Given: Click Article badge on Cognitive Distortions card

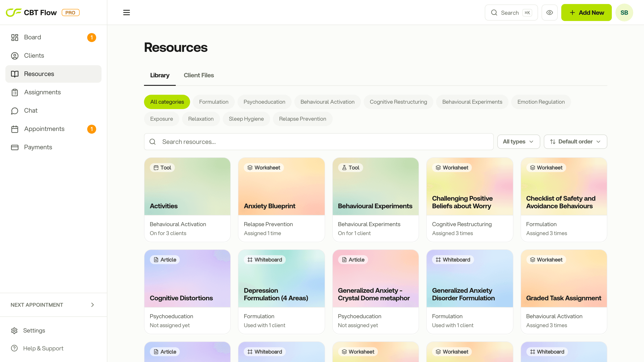Looking at the screenshot, I should coord(165,260).
